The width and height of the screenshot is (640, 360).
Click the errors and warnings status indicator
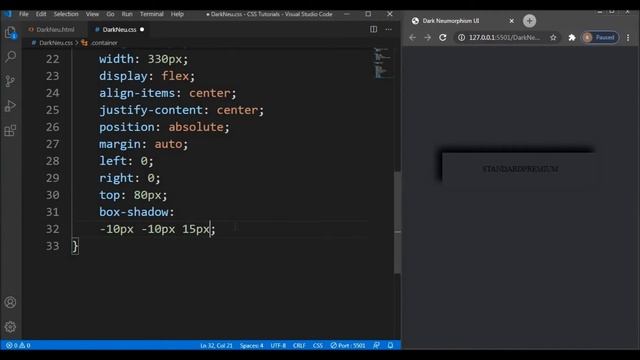[x=18, y=345]
